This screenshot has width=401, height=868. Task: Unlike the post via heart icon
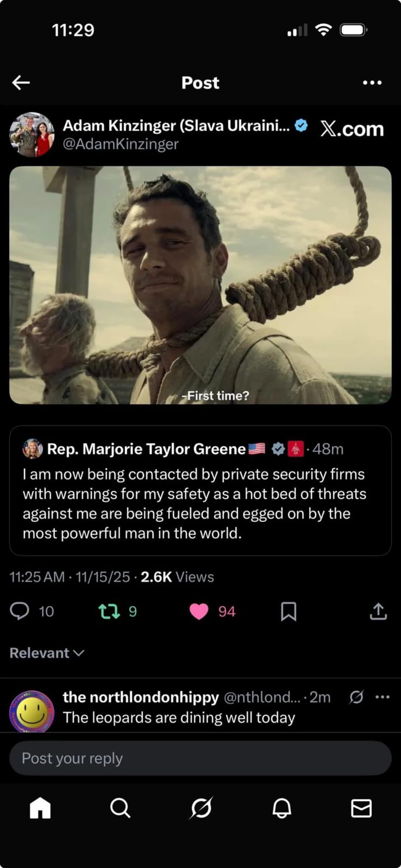pyautogui.click(x=199, y=611)
